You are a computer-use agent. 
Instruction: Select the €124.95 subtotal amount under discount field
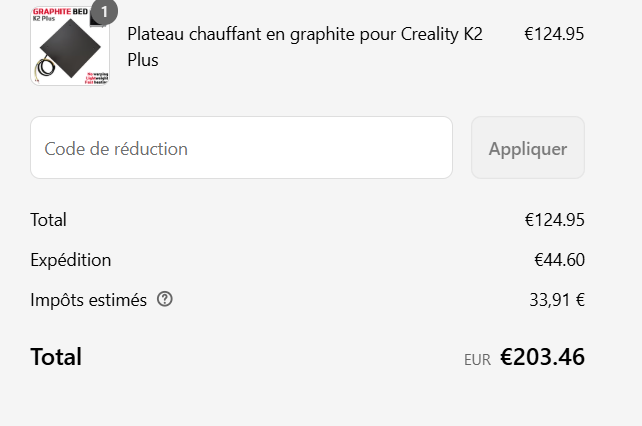point(554,220)
